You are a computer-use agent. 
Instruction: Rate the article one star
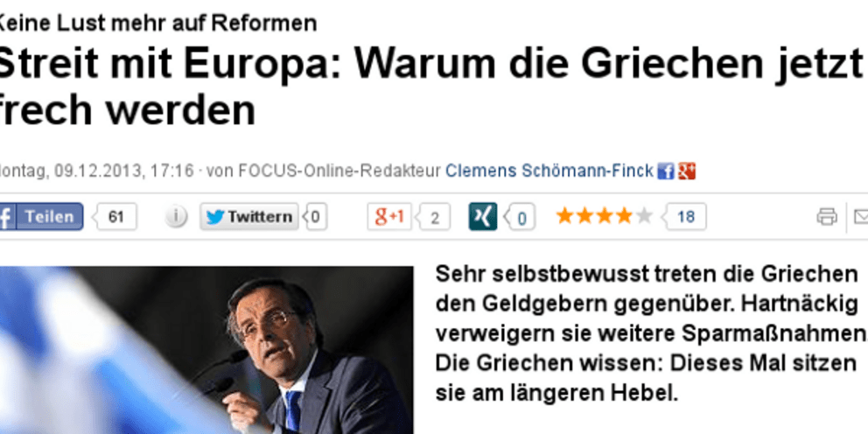(x=565, y=216)
